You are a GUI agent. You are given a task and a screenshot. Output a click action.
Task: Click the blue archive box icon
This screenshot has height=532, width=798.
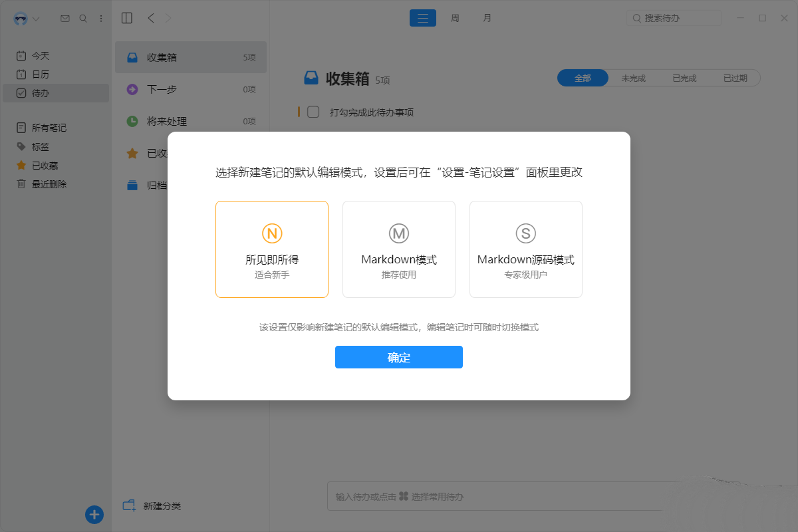click(x=132, y=185)
